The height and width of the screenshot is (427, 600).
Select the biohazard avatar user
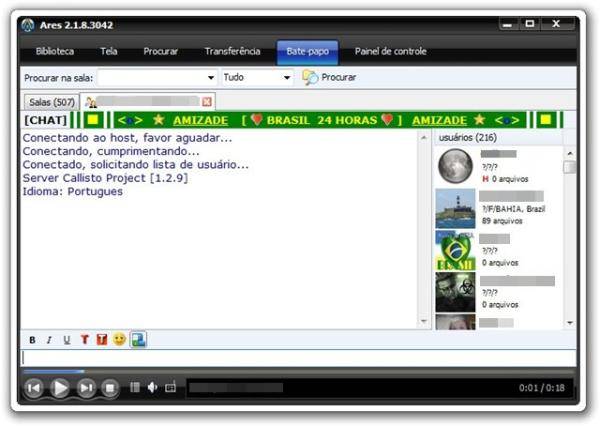(x=455, y=292)
